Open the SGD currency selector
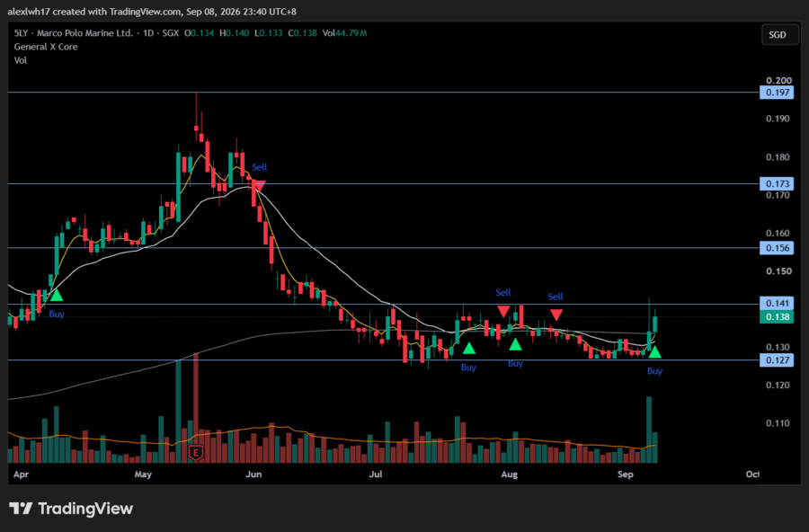809x532 pixels. (x=779, y=34)
